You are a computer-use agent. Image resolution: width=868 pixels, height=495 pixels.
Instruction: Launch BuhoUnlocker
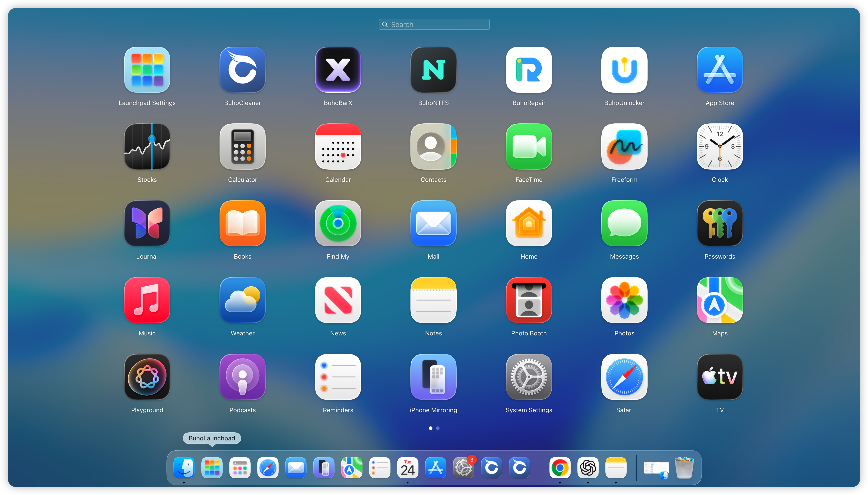tap(624, 70)
